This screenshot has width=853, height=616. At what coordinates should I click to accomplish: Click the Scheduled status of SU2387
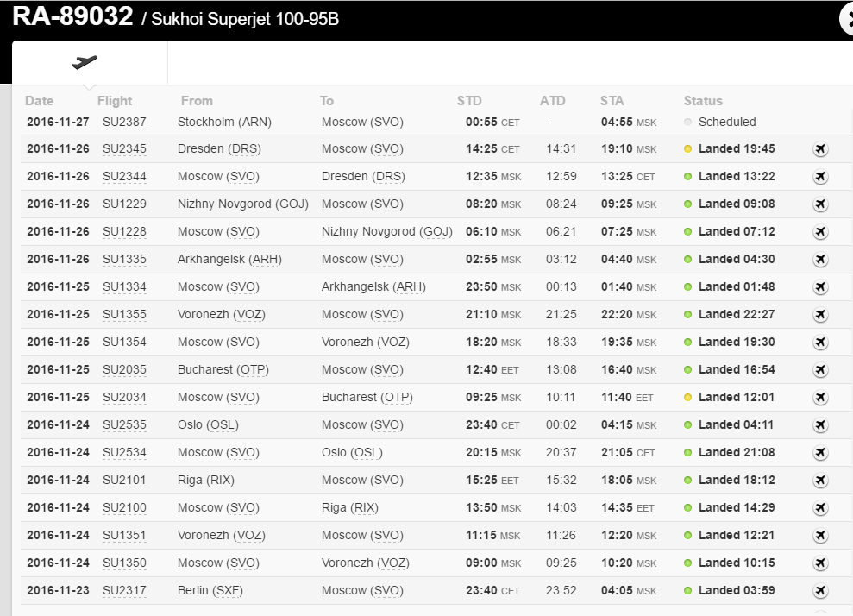(x=727, y=122)
